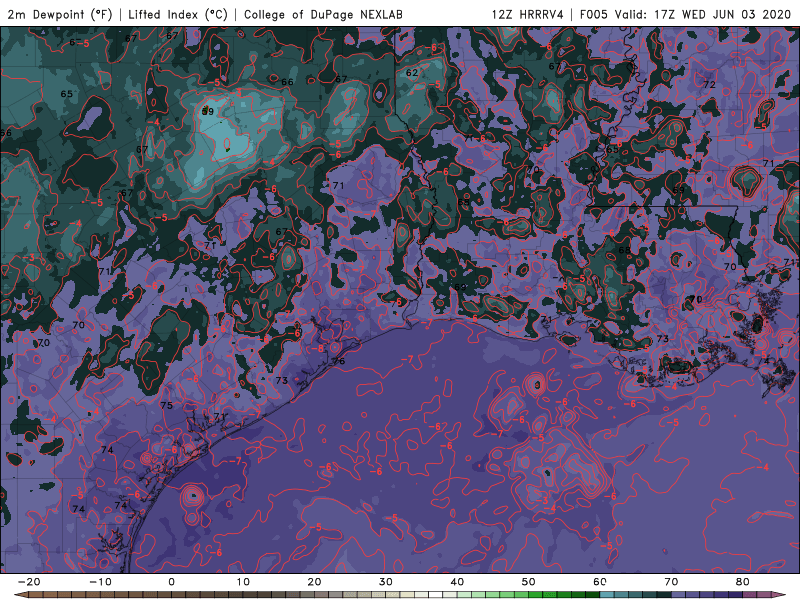The height and width of the screenshot is (600, 800).
Task: Click the 72 dewpoint reading on the map
Action: pyautogui.click(x=710, y=85)
